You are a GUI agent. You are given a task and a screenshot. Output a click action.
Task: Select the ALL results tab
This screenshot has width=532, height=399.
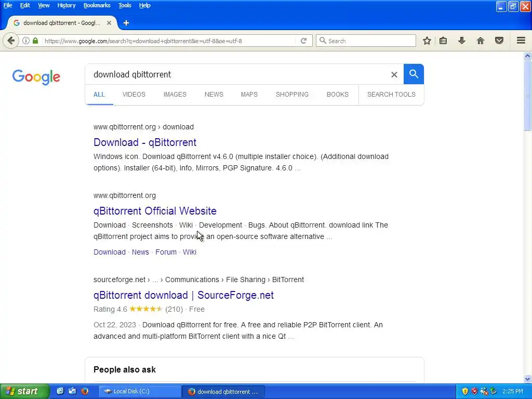99,95
